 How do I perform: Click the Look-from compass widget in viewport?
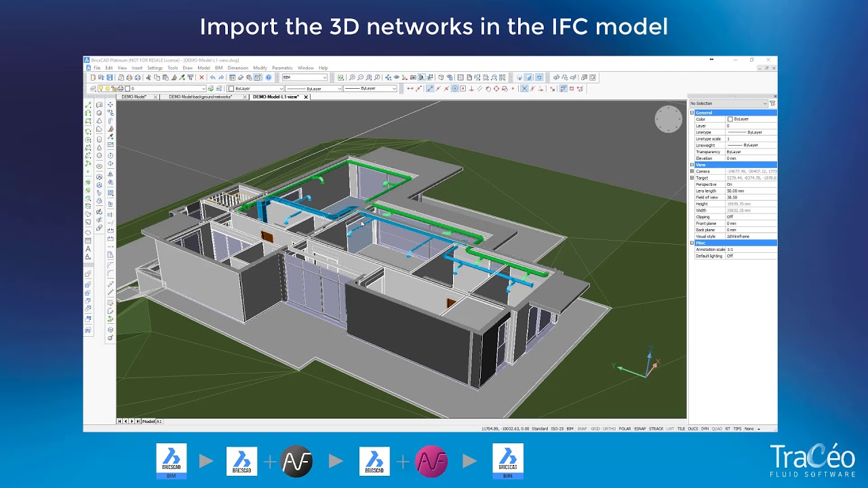pyautogui.click(x=668, y=119)
